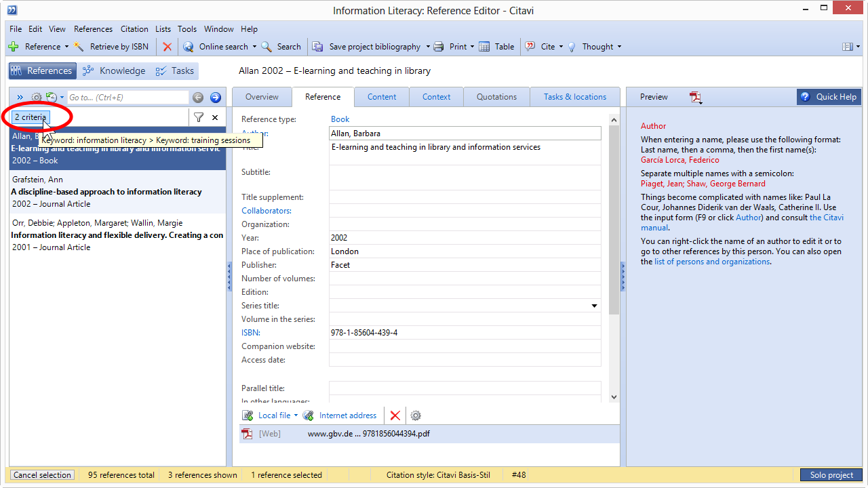
Task: Open the Quick Help tab
Action: (829, 97)
